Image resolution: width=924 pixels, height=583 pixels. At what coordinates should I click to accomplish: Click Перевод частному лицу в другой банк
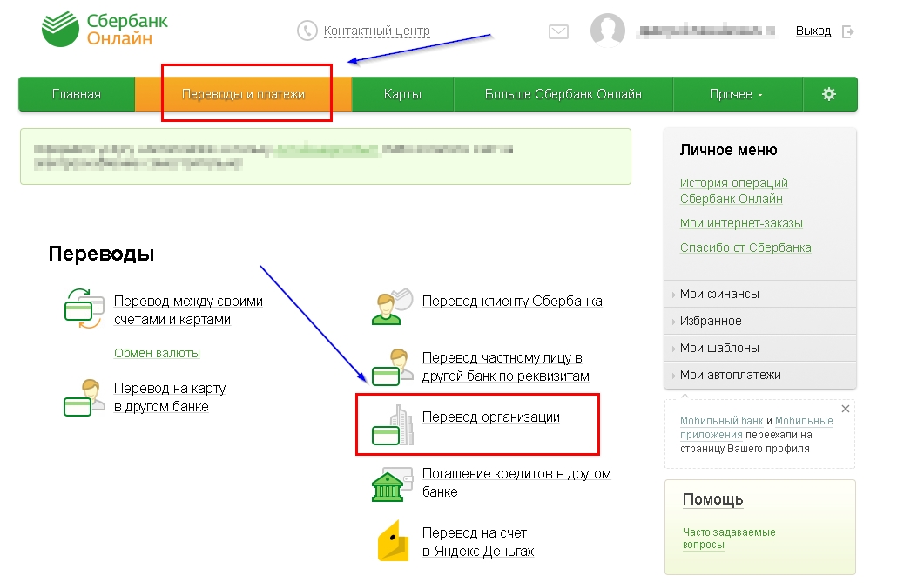pos(506,367)
